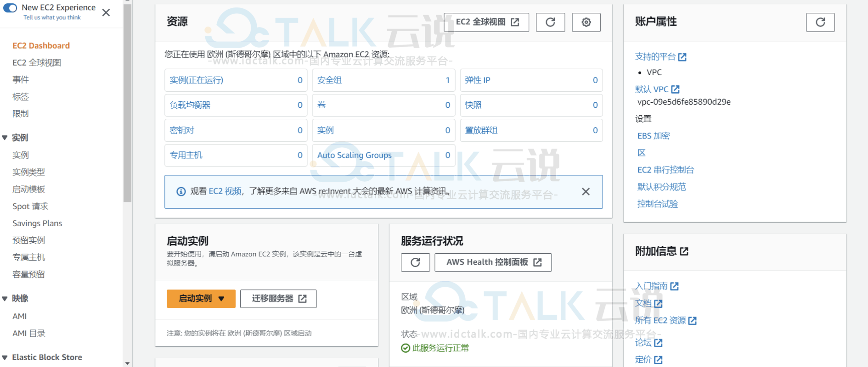Open the 置放群组 resource tile
The image size is (868, 367).
[531, 130]
